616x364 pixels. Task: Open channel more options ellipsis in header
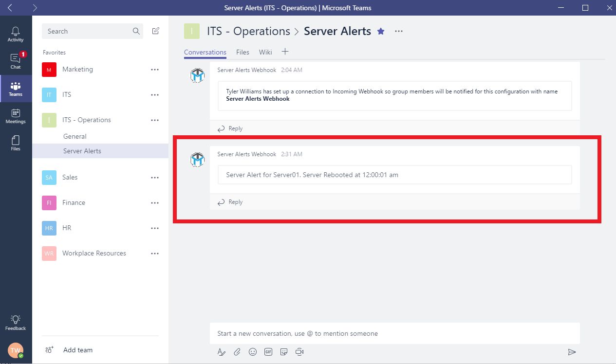point(399,31)
